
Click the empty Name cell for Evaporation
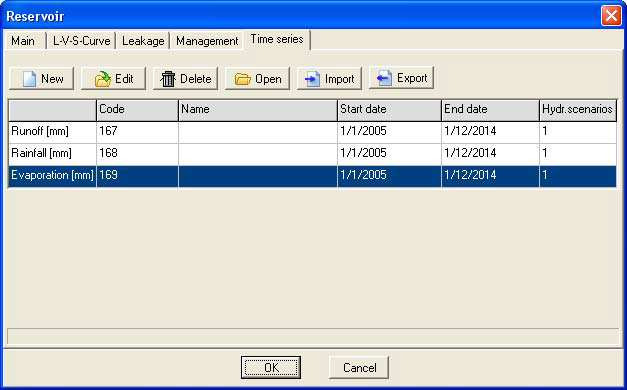pos(258,176)
